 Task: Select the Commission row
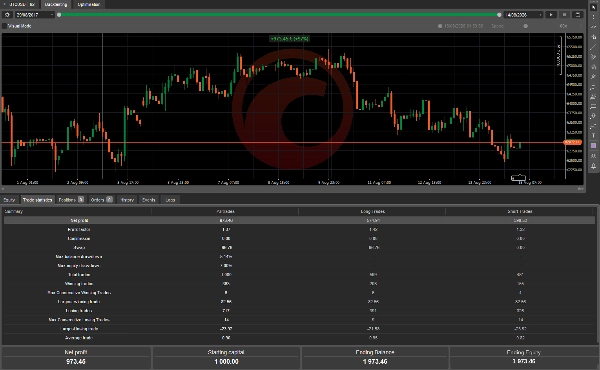pos(299,238)
